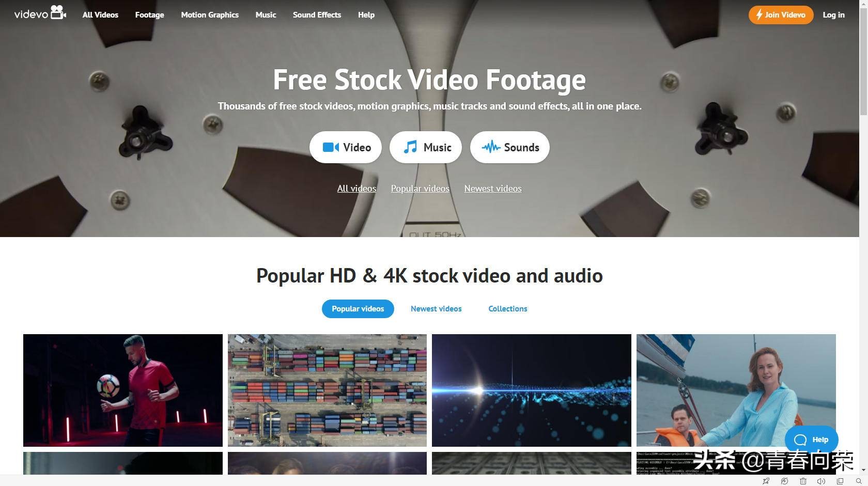Open the soccer player video thumbnail
The width and height of the screenshot is (868, 486).
(x=123, y=390)
